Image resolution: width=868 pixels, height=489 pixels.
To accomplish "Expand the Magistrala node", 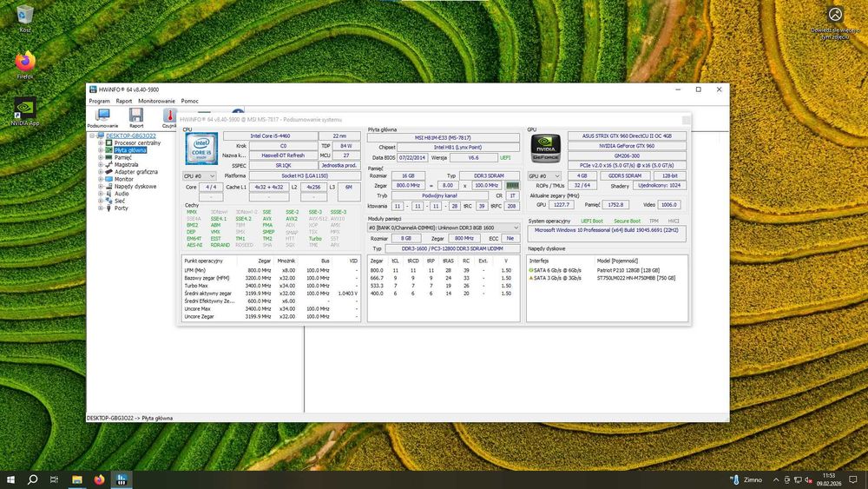I will tap(101, 164).
